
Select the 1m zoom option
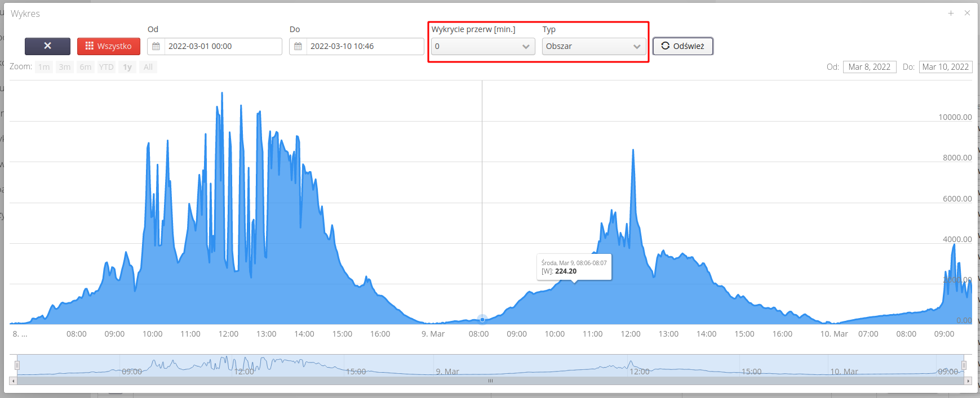(x=44, y=67)
